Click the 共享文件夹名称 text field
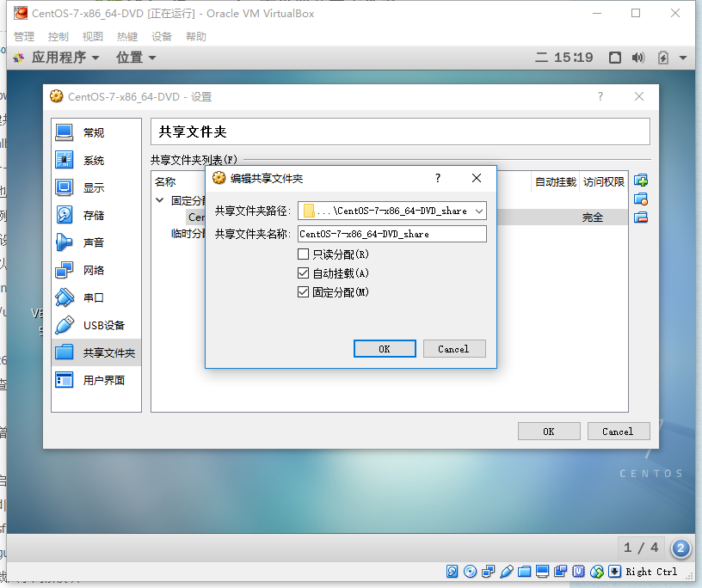 click(391, 234)
